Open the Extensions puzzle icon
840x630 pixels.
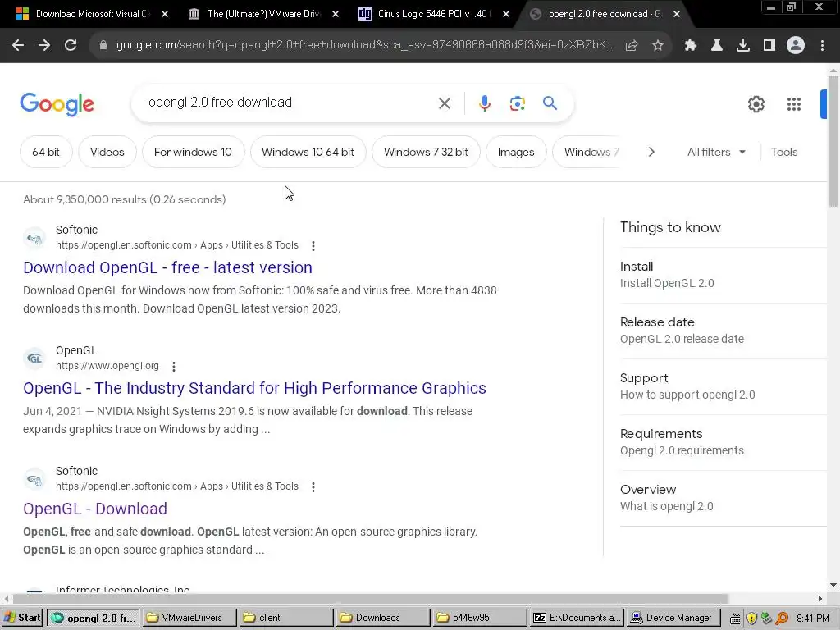coord(691,46)
